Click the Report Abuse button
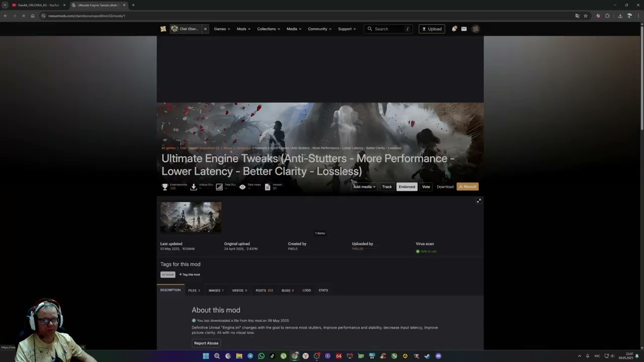644x362 pixels. point(206,343)
